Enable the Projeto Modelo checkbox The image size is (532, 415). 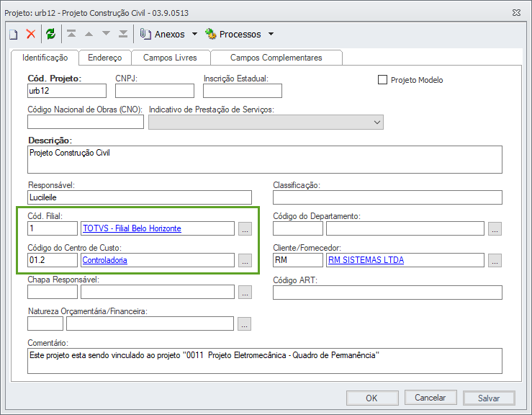(x=383, y=80)
